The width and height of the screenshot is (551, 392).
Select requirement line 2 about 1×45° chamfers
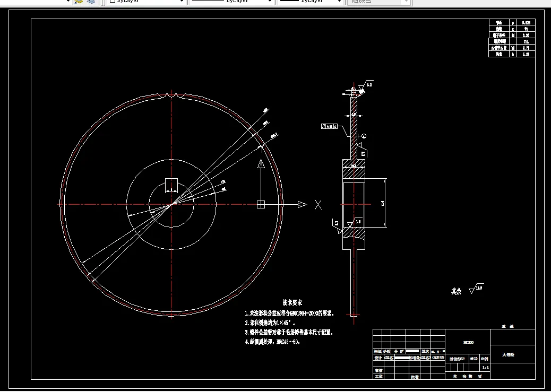270,323
